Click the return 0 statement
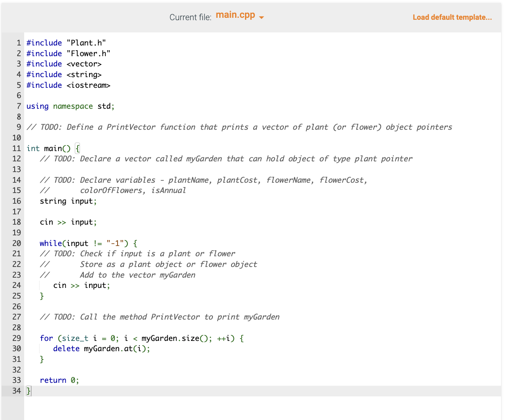The width and height of the screenshot is (505, 420). [59, 380]
